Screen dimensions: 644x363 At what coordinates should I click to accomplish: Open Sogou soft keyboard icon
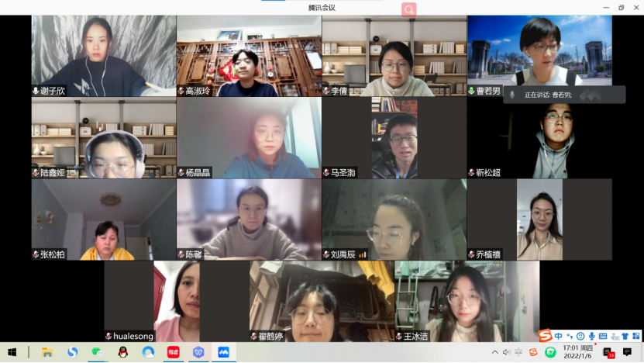[x=603, y=336]
